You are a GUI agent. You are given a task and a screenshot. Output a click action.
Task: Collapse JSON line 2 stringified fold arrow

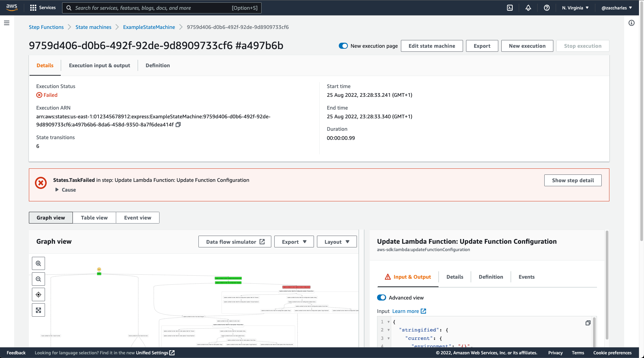(x=388, y=330)
